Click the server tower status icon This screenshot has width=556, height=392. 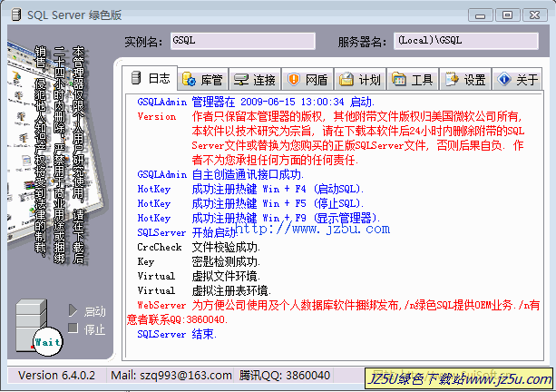click(31, 326)
